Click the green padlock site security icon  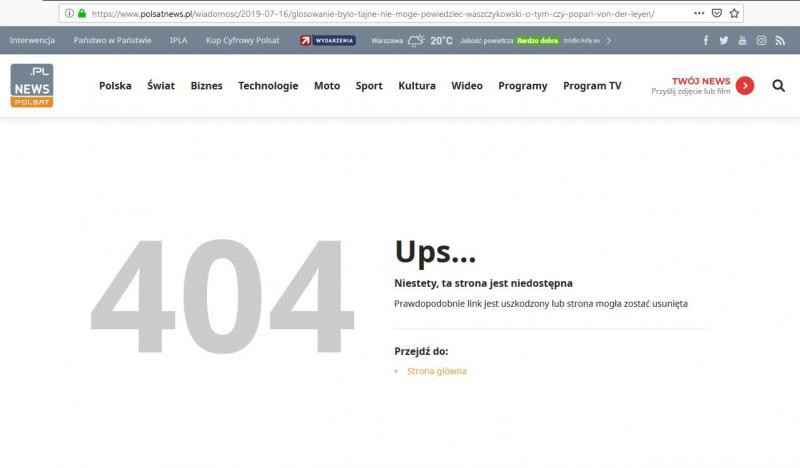[82, 14]
